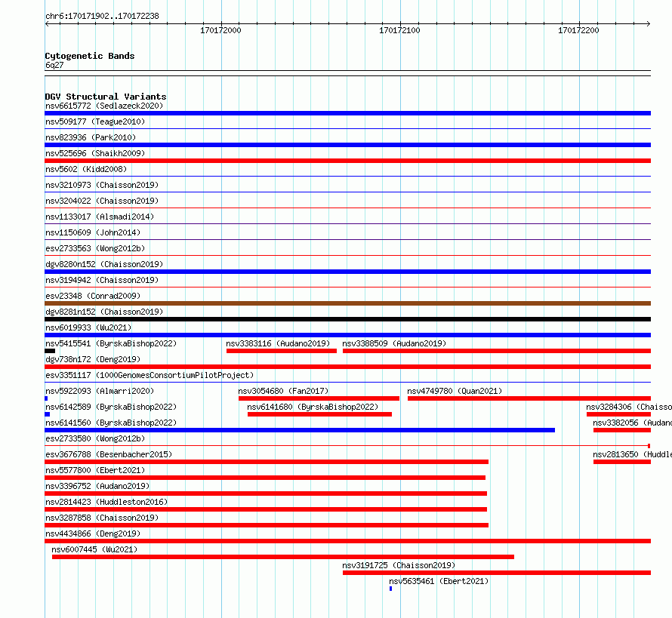Select nsv3210973 (Chaisson2019) label
The image size is (672, 618).
(x=102, y=185)
